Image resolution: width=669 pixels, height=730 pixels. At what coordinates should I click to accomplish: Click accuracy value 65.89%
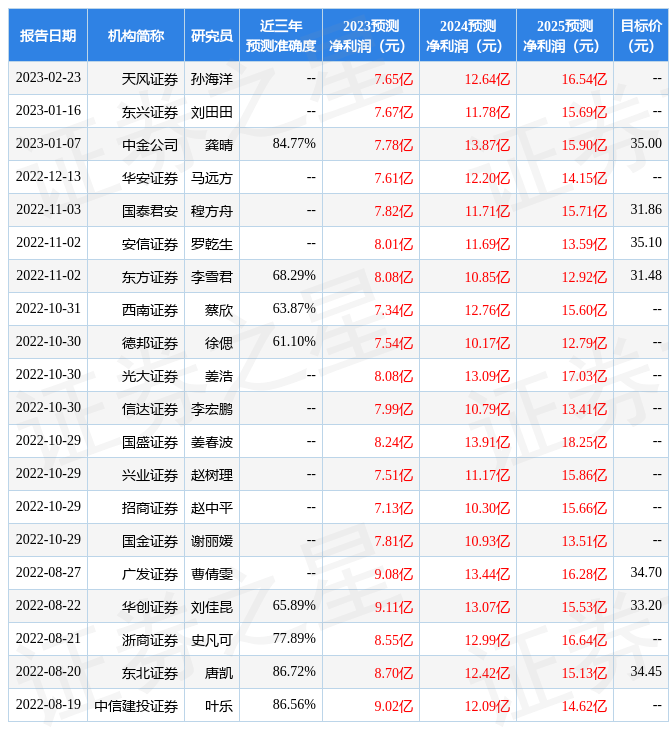294,605
